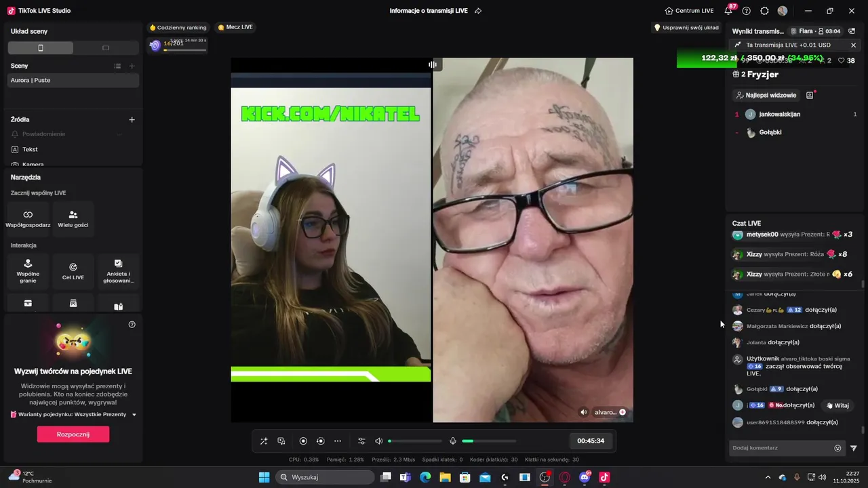
Task: Select the portrait scene layout
Action: tap(41, 48)
